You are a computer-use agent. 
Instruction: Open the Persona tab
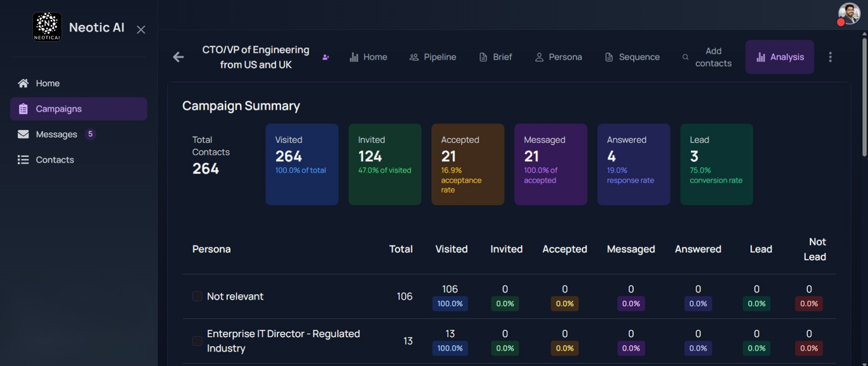558,57
